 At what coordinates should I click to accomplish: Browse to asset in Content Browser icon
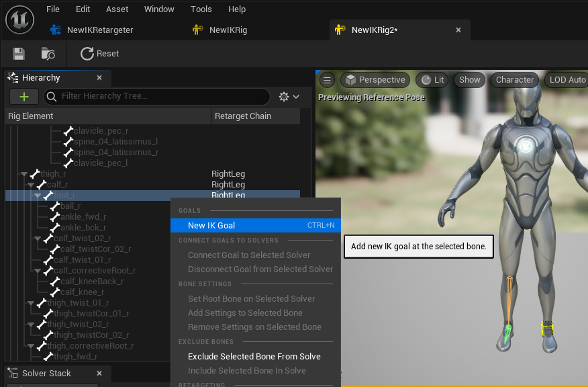(48, 54)
